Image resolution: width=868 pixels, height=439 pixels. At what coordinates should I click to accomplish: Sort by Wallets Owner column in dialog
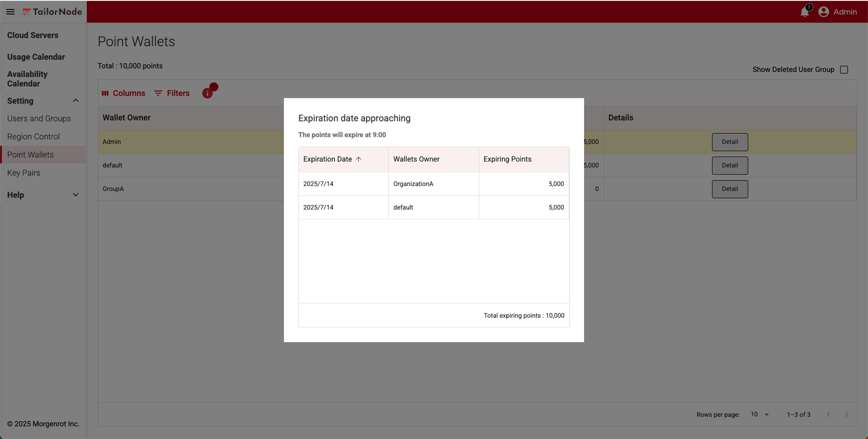(434, 159)
